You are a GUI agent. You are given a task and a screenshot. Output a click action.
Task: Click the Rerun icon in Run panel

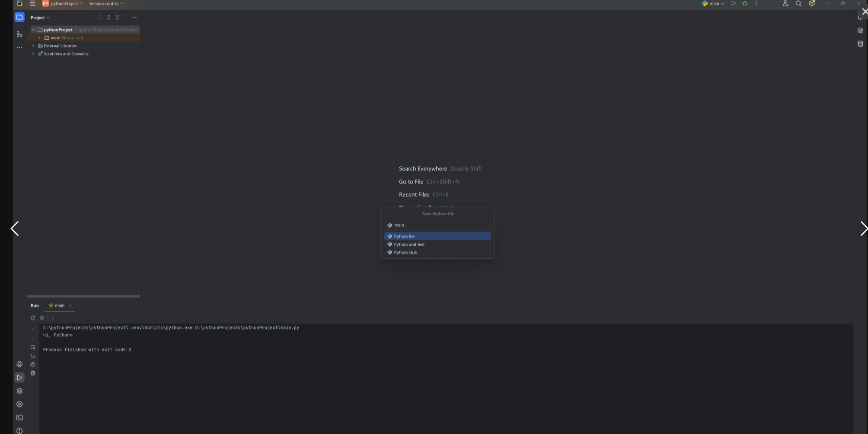33,318
